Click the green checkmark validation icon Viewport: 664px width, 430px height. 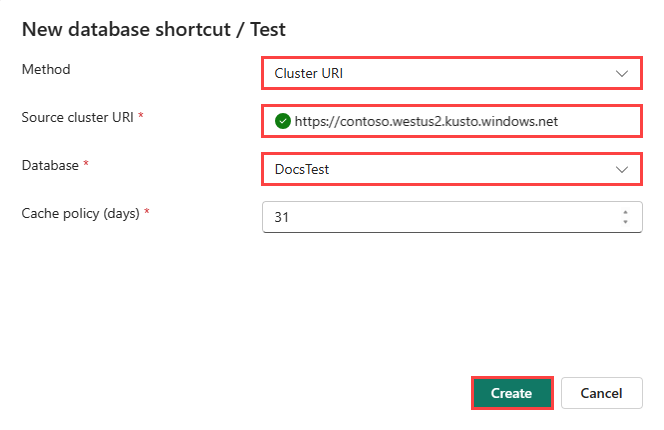pos(282,121)
